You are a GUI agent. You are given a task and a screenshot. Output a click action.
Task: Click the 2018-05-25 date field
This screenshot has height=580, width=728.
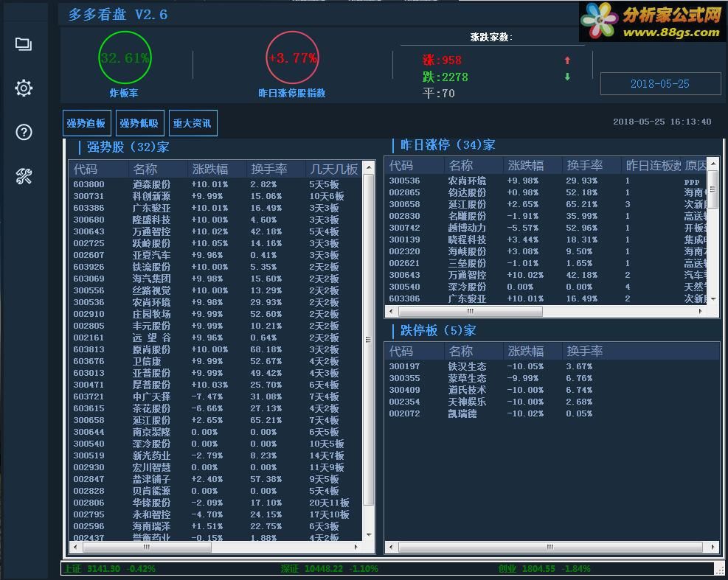tap(660, 84)
